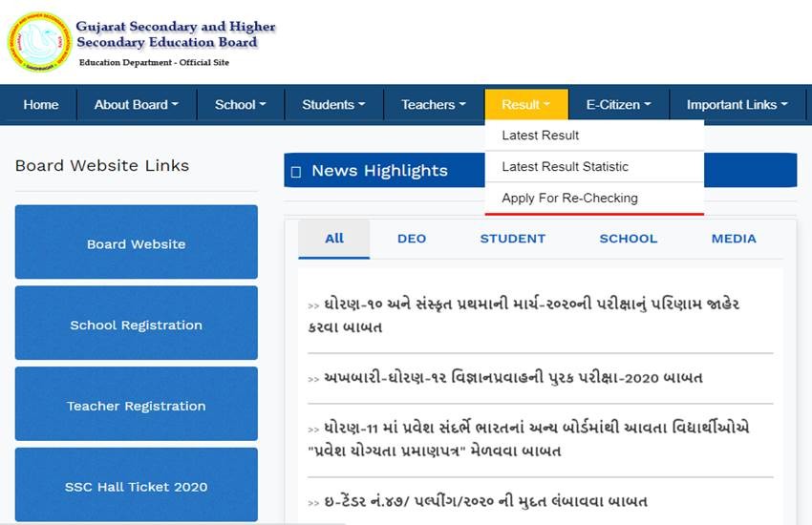812x525 pixels.
Task: Open the MEDIA news tab
Action: (734, 239)
